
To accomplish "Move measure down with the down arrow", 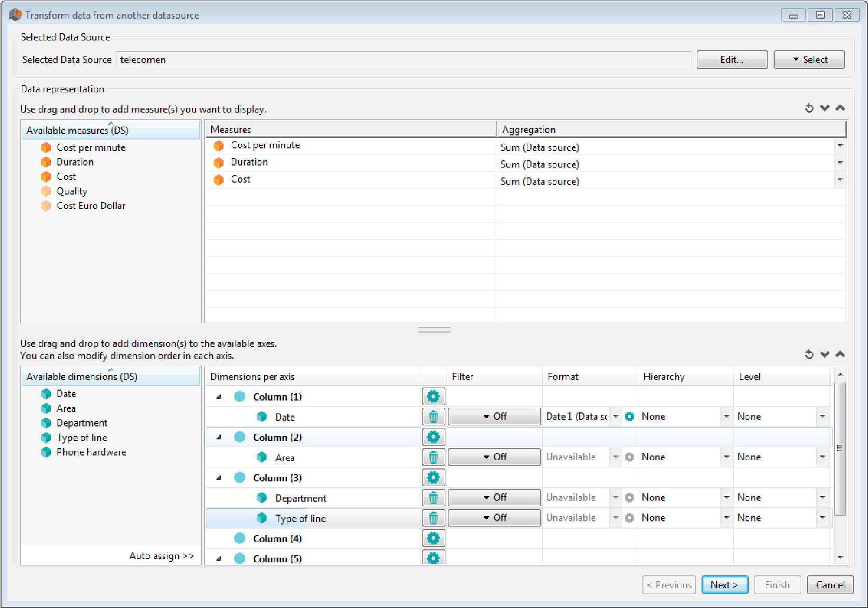I will (824, 108).
